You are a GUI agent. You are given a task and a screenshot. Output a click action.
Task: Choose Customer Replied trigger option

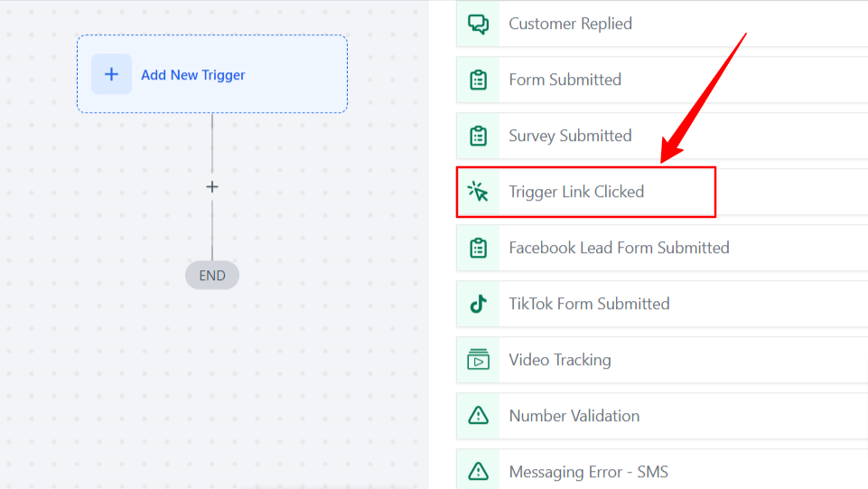click(662, 24)
